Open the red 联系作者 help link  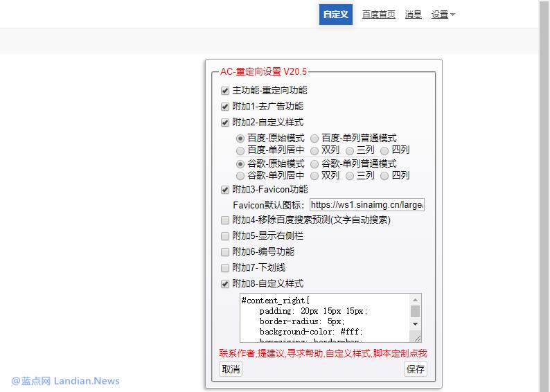click(x=323, y=353)
